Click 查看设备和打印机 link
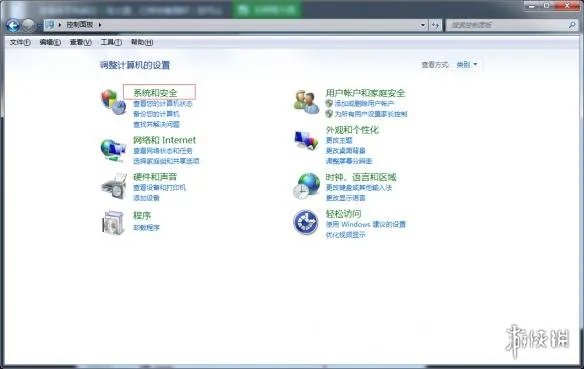This screenshot has height=369, width=584. [x=159, y=187]
